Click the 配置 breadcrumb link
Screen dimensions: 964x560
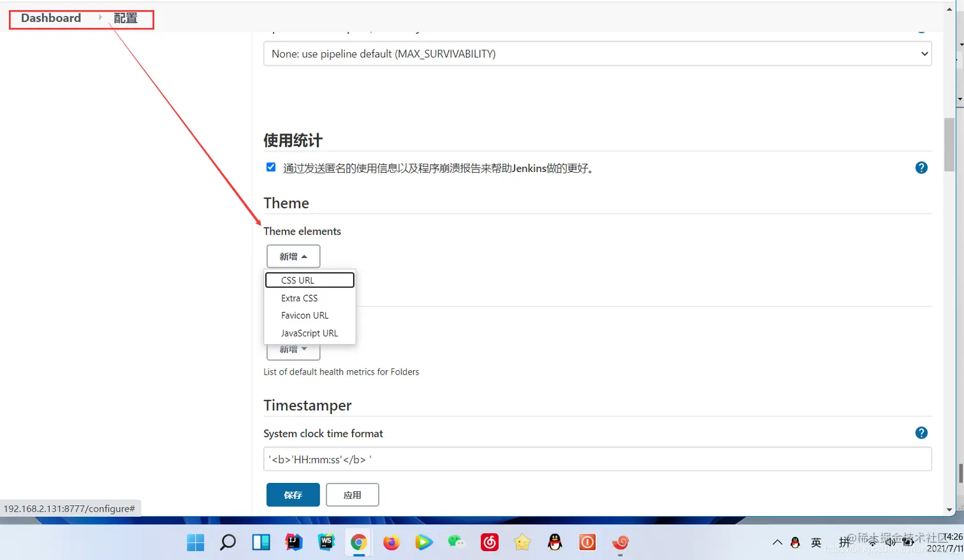tap(126, 18)
